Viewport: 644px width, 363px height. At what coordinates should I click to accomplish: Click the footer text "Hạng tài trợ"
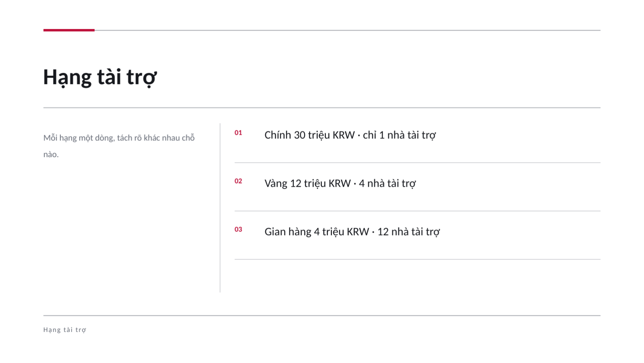point(64,330)
